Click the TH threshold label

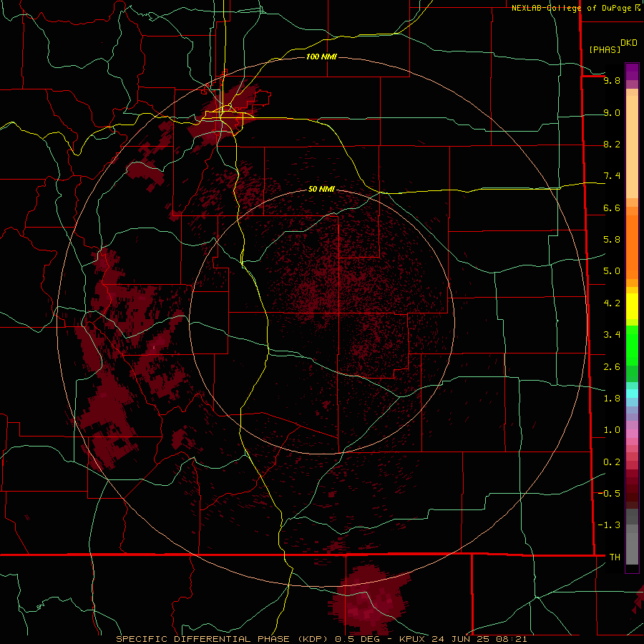pyautogui.click(x=615, y=557)
